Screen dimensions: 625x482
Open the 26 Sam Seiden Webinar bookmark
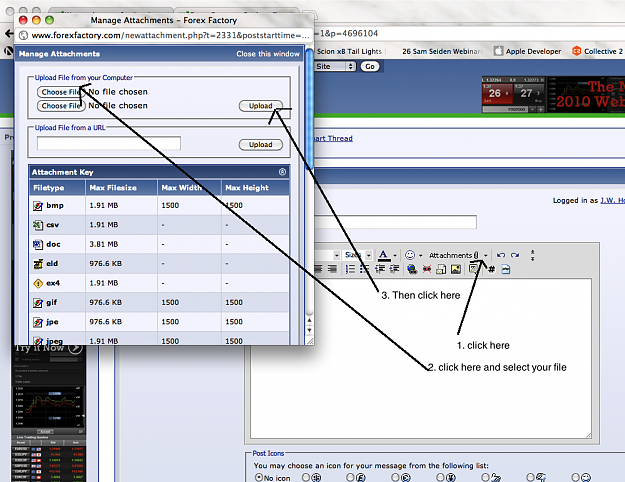(442, 51)
